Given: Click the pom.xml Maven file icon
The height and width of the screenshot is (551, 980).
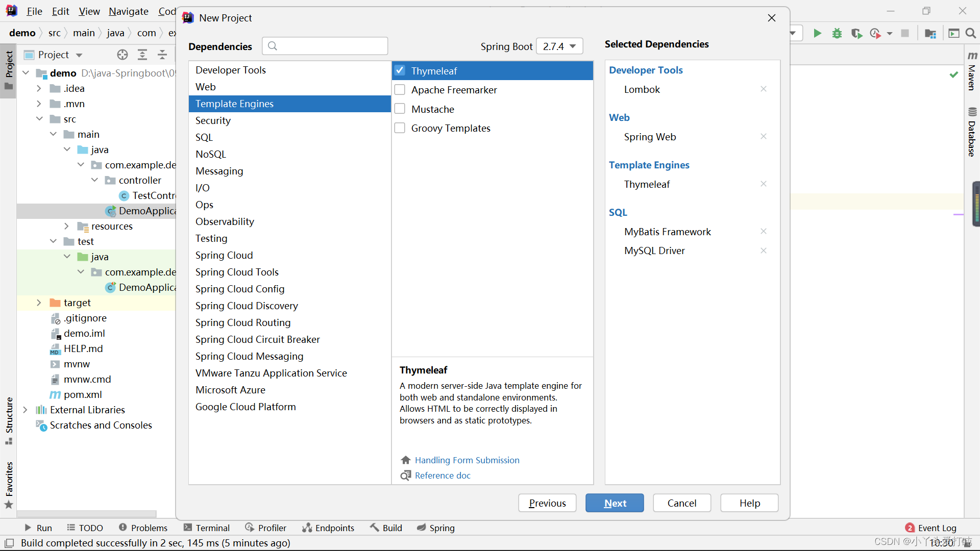Looking at the screenshot, I should pos(55,394).
